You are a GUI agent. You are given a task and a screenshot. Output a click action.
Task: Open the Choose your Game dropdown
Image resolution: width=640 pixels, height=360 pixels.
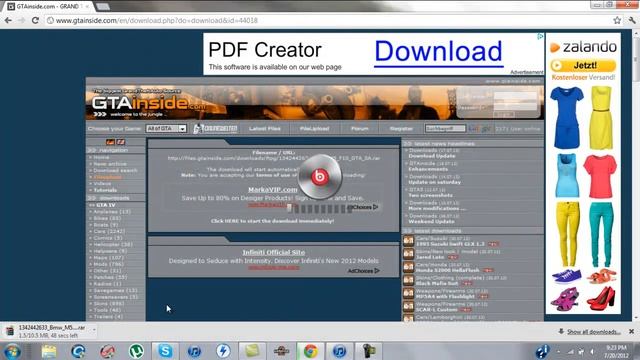pyautogui.click(x=166, y=129)
